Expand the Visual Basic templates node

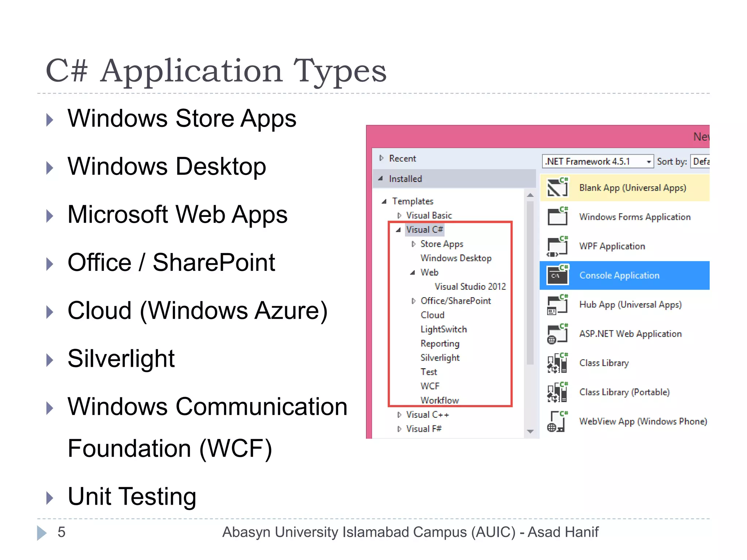[x=399, y=215]
